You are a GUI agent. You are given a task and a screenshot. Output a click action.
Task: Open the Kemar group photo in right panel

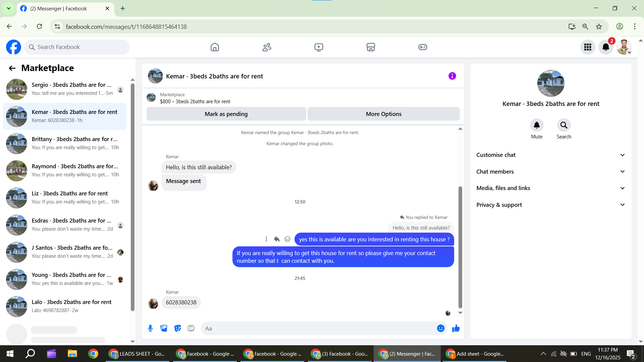[x=551, y=83]
